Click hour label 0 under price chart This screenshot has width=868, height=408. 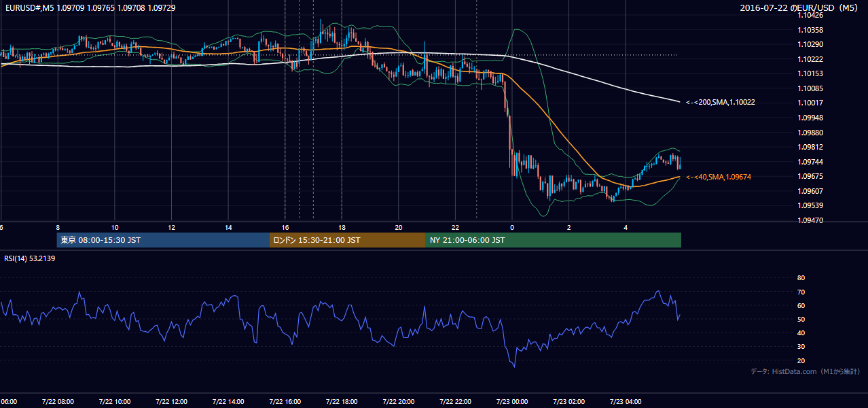512,227
